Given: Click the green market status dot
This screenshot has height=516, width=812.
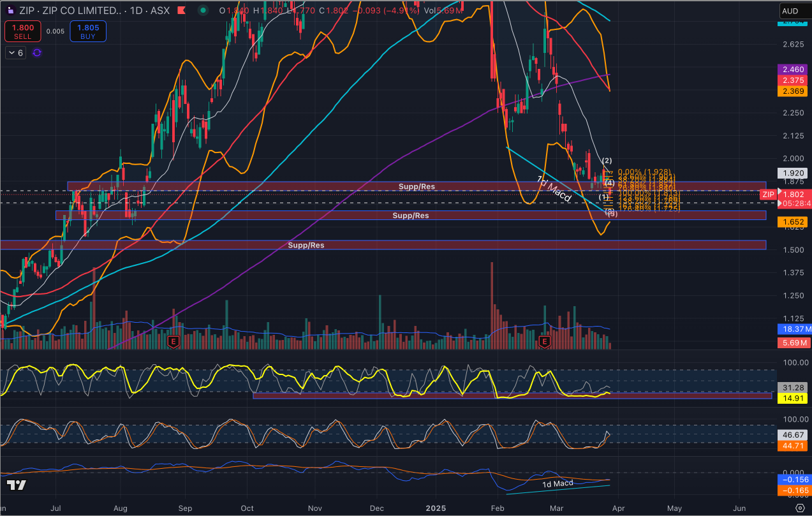Looking at the screenshot, I should tap(203, 11).
